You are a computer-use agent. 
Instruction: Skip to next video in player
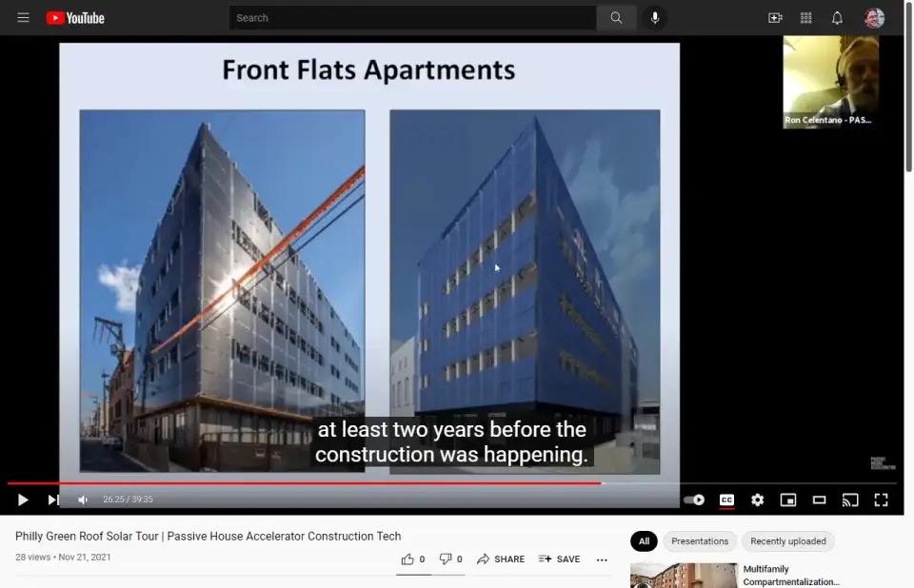click(53, 500)
